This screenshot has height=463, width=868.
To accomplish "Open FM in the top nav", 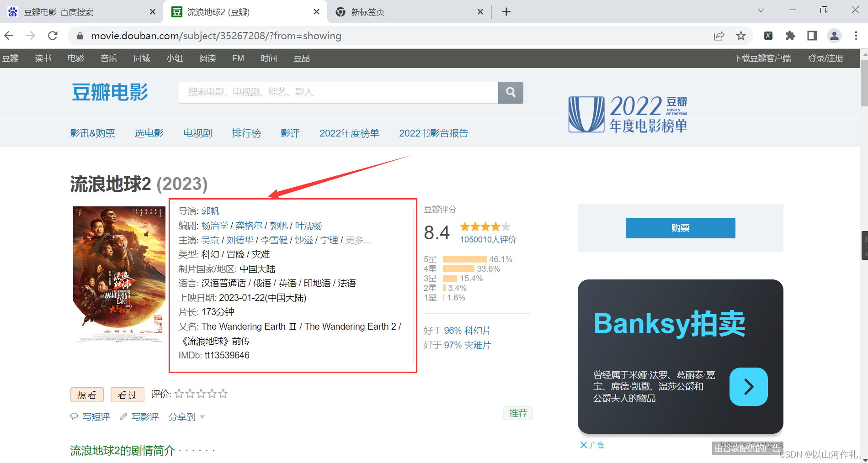I will click(238, 58).
